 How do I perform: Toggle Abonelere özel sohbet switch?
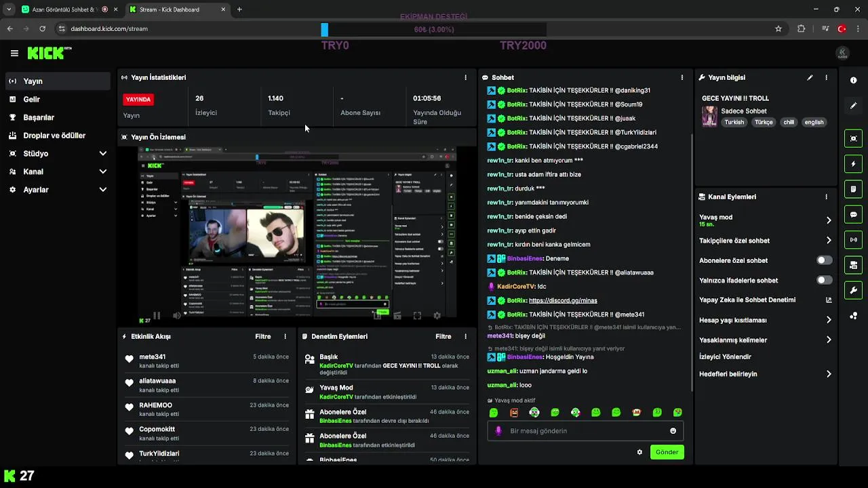click(824, 260)
